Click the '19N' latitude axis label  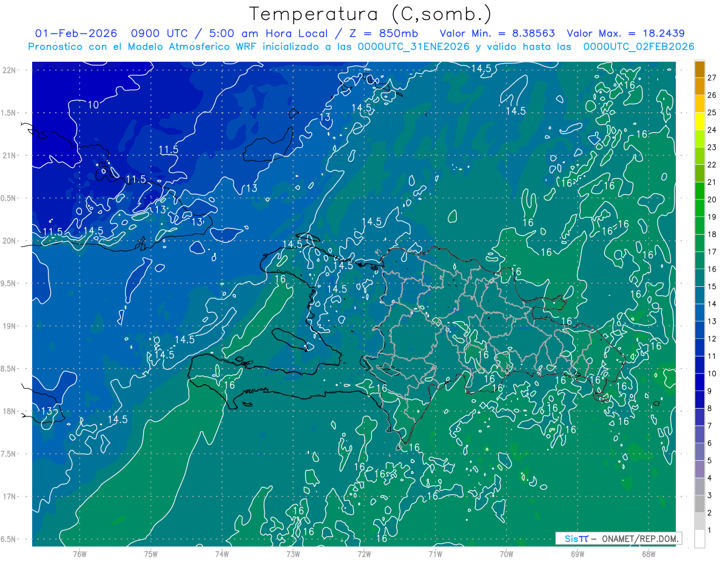8,326
